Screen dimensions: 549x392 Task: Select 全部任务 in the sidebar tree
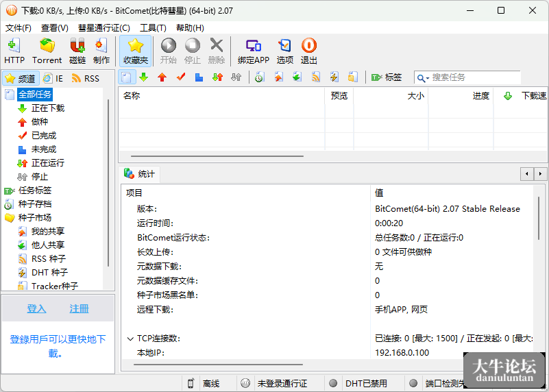click(x=35, y=95)
